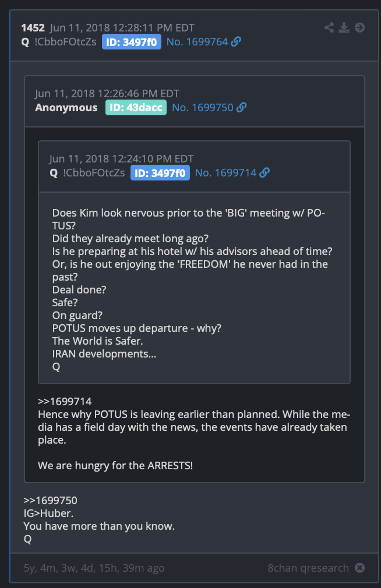This screenshot has width=381, height=588.
Task: Click the post number 1452
Action: 33,28
